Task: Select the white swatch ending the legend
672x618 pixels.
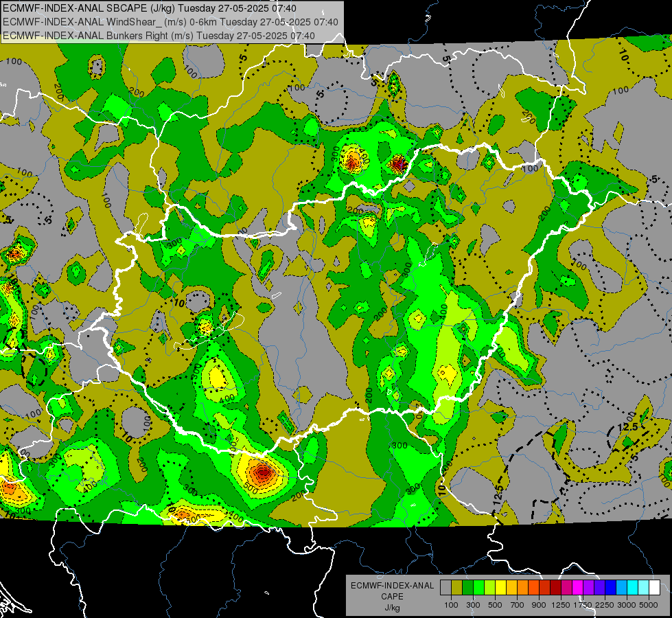Action: pos(654,587)
